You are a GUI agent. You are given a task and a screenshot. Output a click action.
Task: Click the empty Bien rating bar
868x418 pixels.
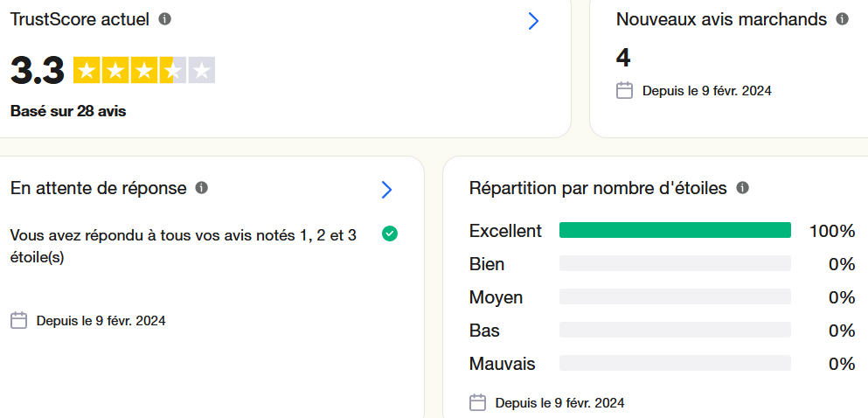point(674,264)
